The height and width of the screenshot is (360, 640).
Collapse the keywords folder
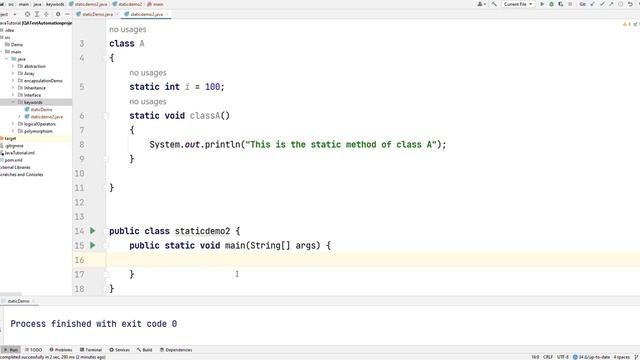pyautogui.click(x=13, y=102)
